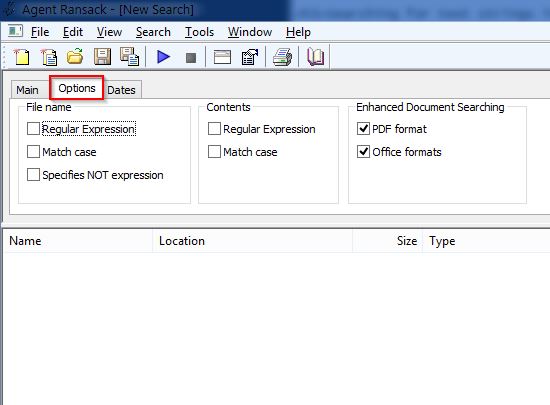Screen dimensions: 550x405
Task: Sort results by Location column header
Action: pos(253,241)
